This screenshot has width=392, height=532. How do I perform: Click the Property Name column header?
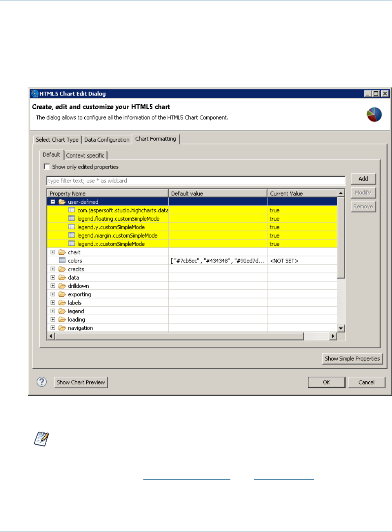click(108, 193)
